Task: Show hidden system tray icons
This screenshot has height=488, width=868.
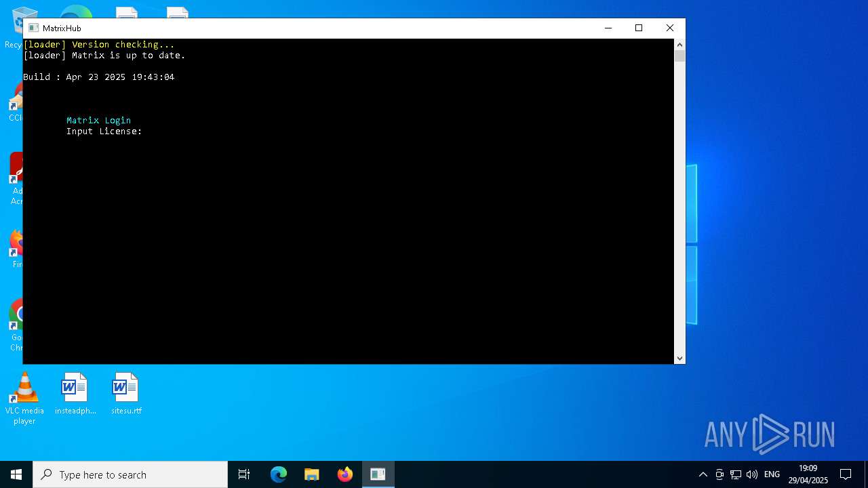Action: point(703,474)
